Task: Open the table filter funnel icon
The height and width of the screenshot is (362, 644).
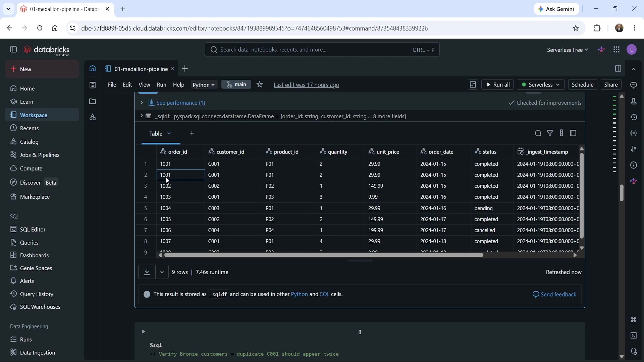Action: tap(550, 133)
